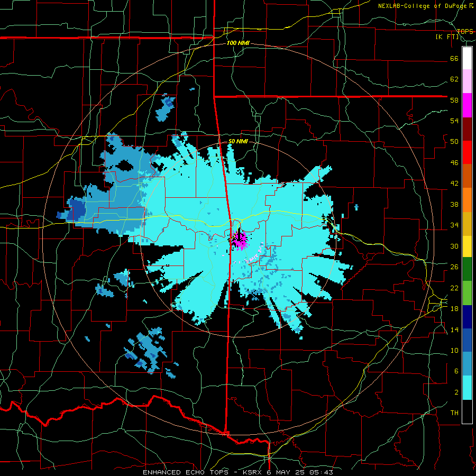Click the legend value '10'
476x476 pixels.
point(454,351)
